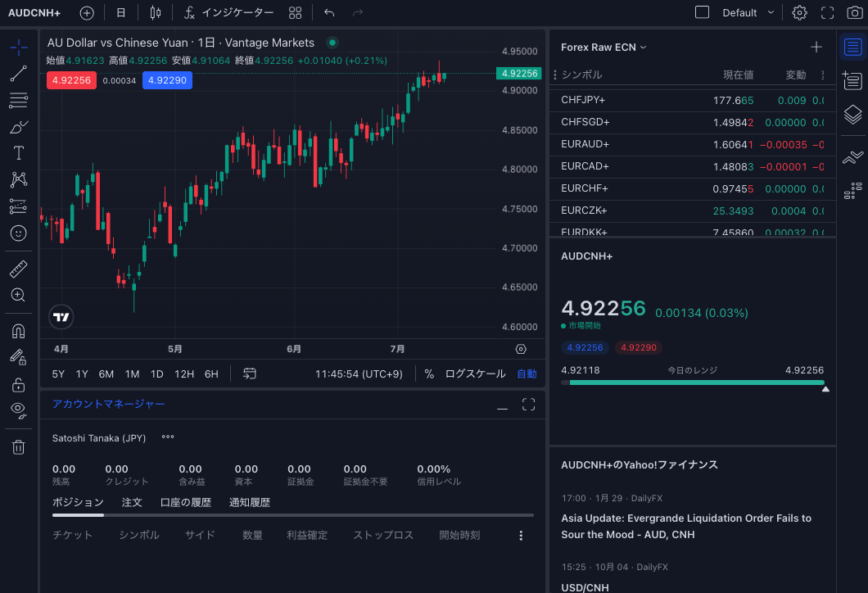Open the candlestick chart style selector
Viewport: 868px width, 593px height.
(156, 13)
